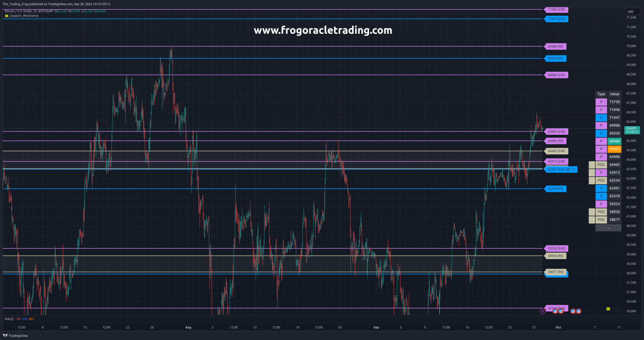Click the beige swatch beside POC 58077

(592, 220)
